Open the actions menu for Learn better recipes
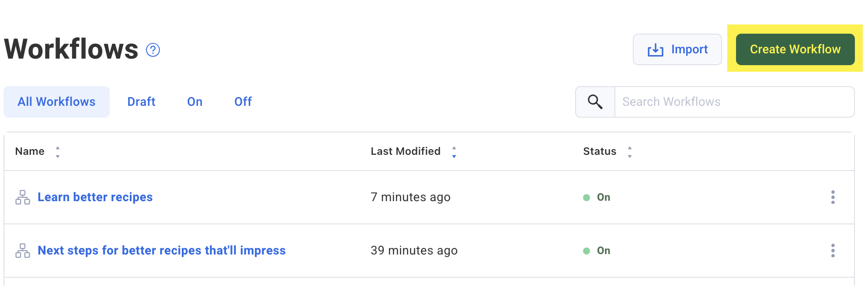The image size is (868, 286). pyautogui.click(x=833, y=197)
